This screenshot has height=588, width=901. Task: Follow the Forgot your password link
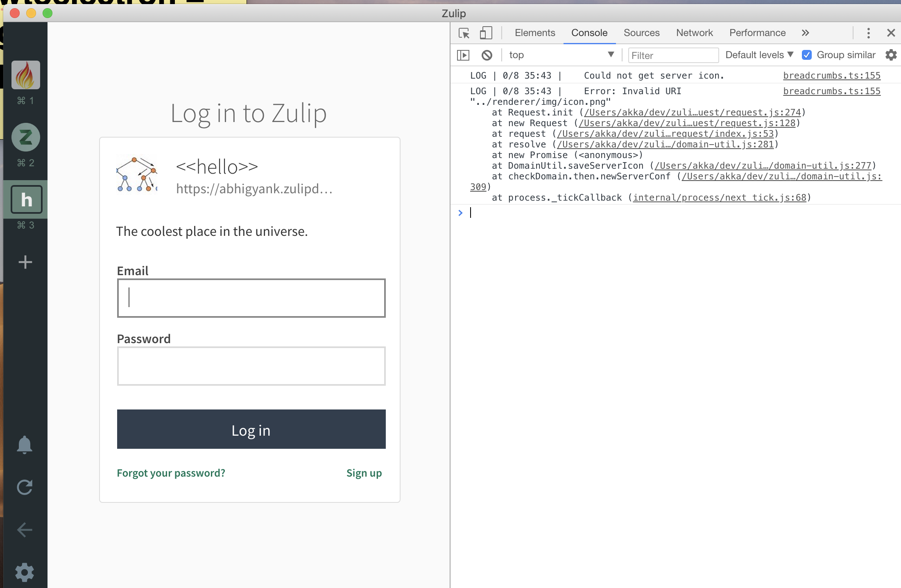point(171,473)
